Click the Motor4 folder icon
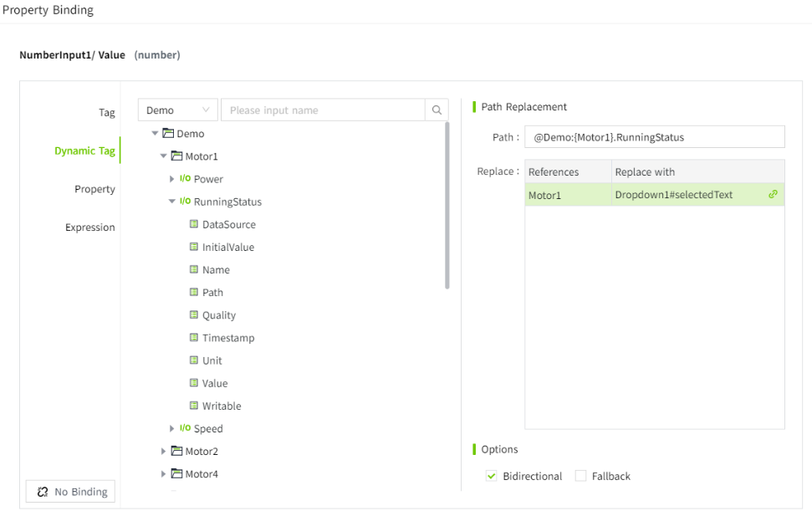 point(176,474)
